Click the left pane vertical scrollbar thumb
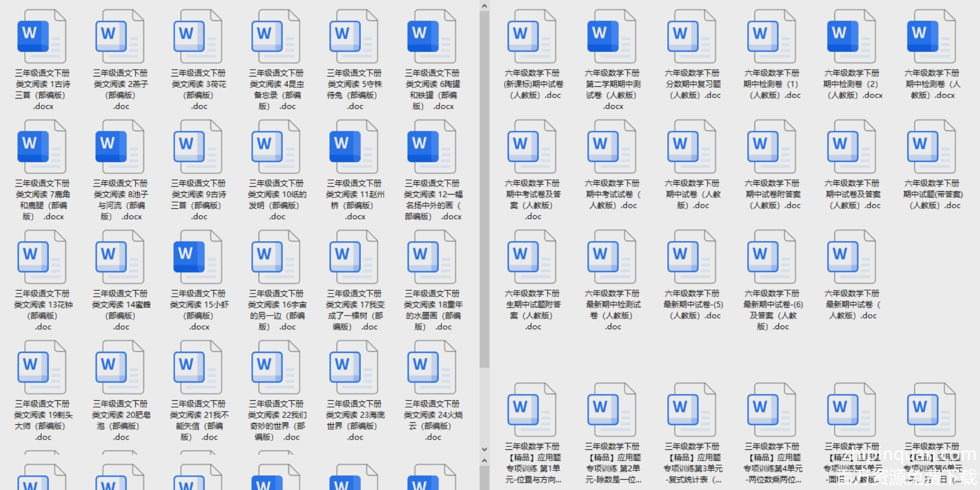Image resolution: width=980 pixels, height=490 pixels. pyautogui.click(x=484, y=189)
